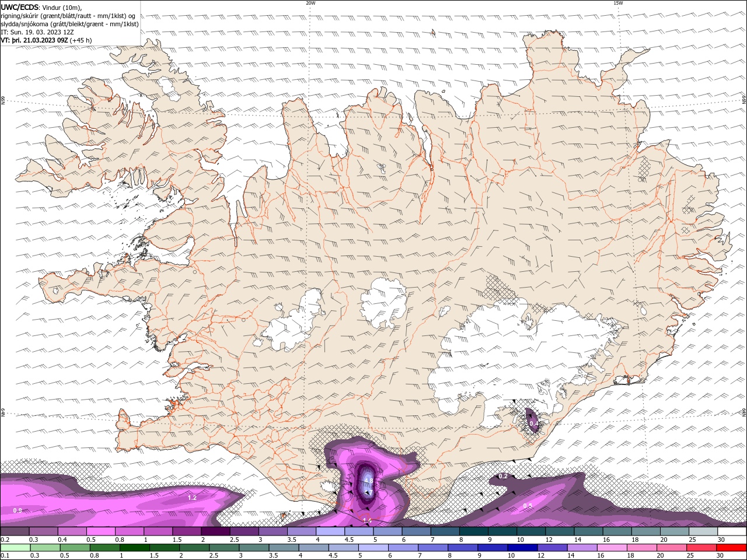Click the 'rigning/skúrir (grænt/blátt/rautt - mm/1klst) og' line
Screen dimensions: 747x560
pos(69,15)
